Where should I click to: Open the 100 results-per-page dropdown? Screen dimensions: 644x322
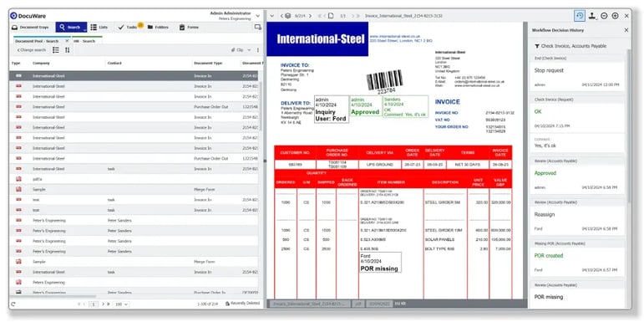[122, 304]
